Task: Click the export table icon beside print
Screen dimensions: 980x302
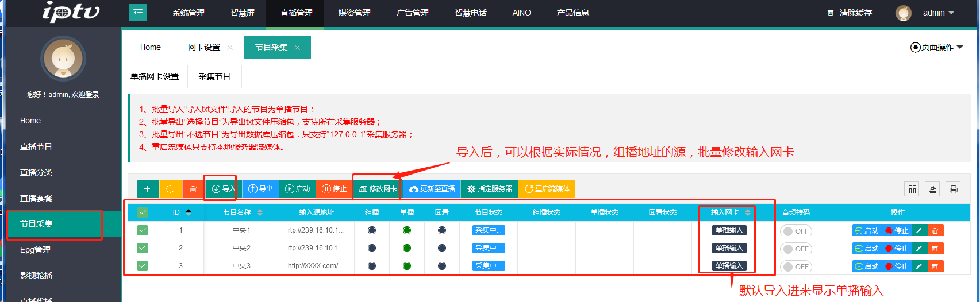Action: 933,189
